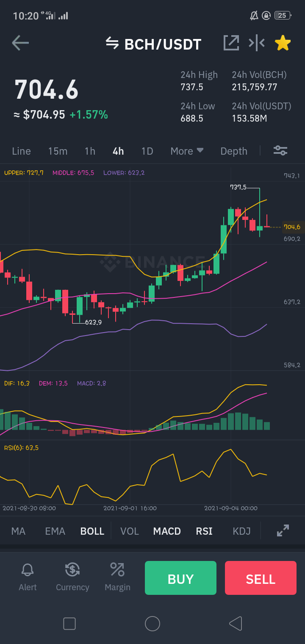This screenshot has height=644, width=305.
Task: Tap the split view compress icon
Action: pos(257,43)
